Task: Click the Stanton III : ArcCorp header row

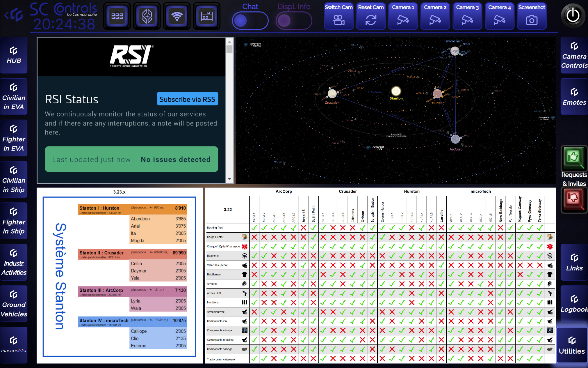Action: tap(132, 291)
